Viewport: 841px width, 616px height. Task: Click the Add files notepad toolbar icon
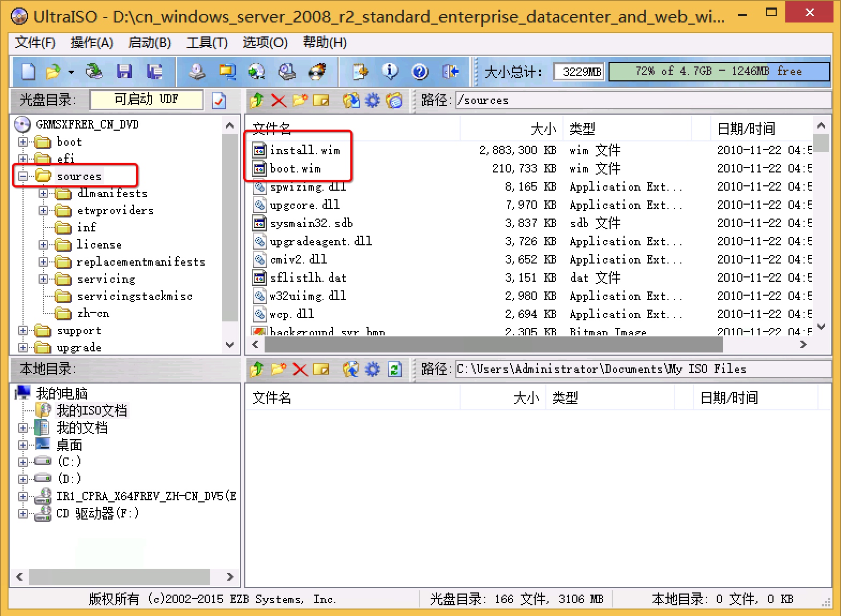point(360,71)
